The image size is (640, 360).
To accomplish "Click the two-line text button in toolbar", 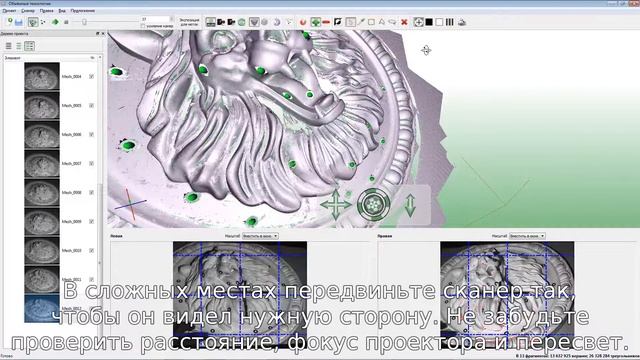I will 189,22.
